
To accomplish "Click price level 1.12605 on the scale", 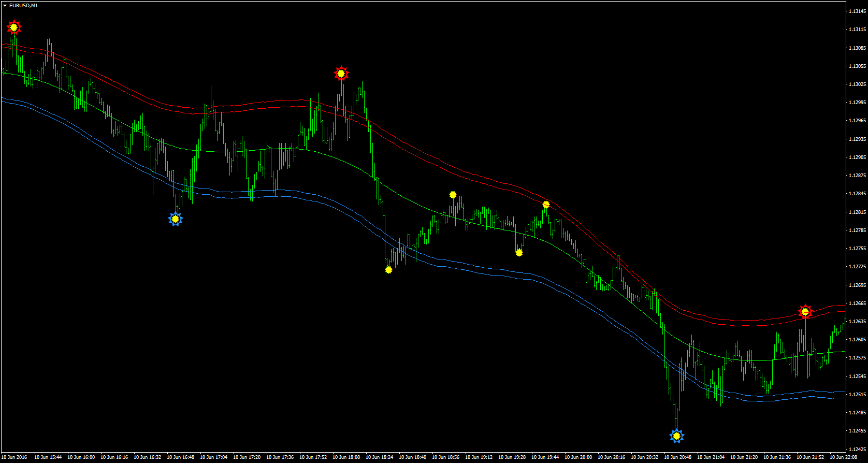I will click(x=857, y=339).
